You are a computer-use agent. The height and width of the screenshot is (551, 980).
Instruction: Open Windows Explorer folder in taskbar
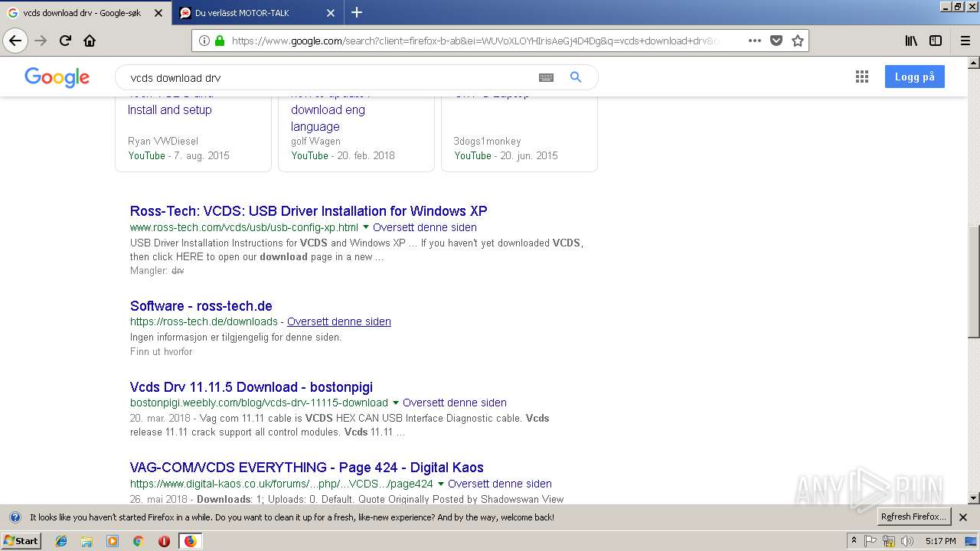click(87, 541)
